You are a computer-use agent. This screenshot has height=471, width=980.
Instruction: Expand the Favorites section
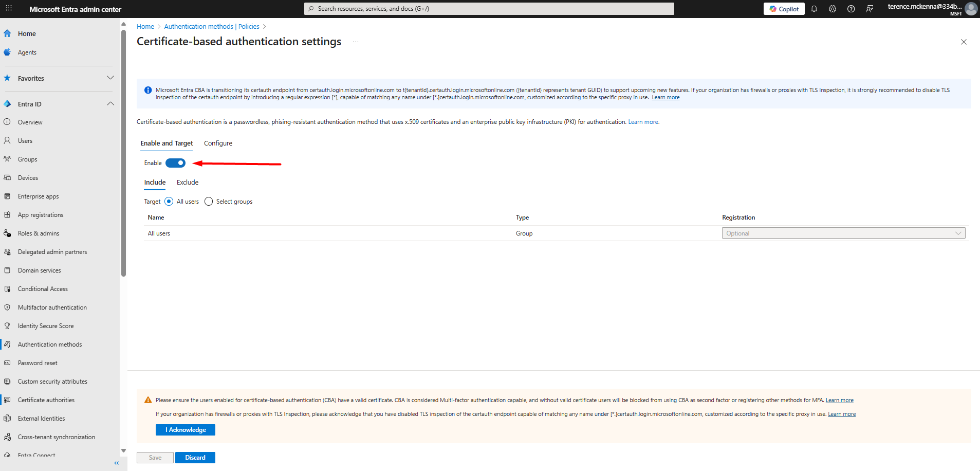(x=110, y=78)
